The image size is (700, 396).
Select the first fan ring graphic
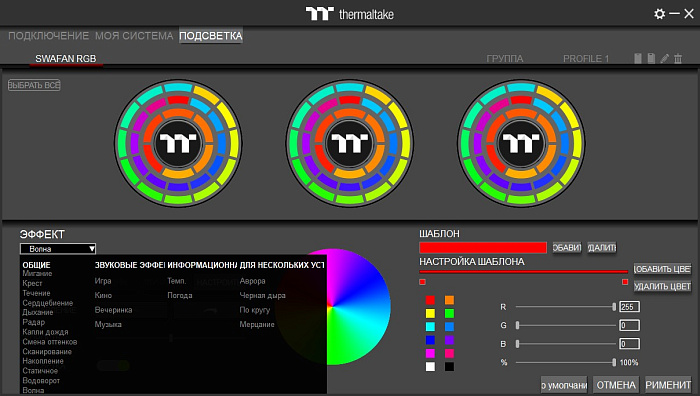(178, 143)
